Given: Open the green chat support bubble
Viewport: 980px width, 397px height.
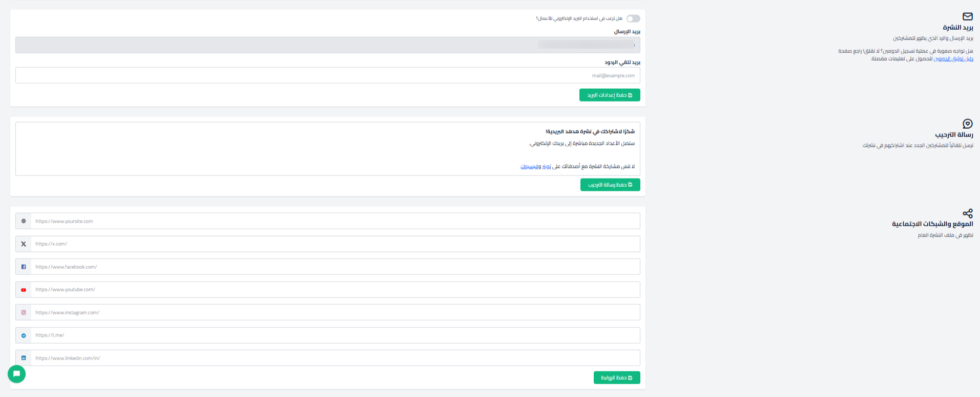Looking at the screenshot, I should [x=16, y=374].
